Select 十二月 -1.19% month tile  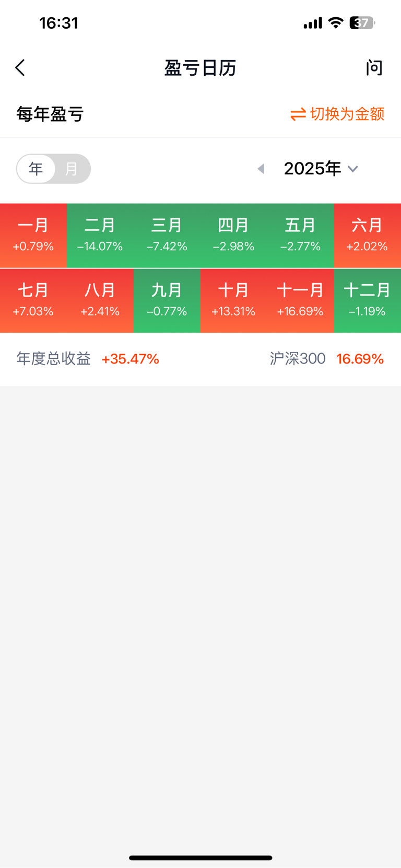tap(368, 301)
